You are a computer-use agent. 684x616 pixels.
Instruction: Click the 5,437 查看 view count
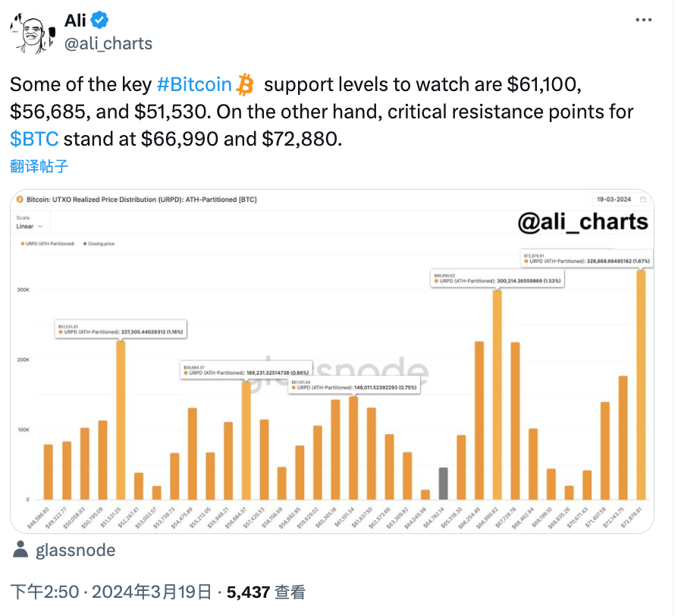271,592
